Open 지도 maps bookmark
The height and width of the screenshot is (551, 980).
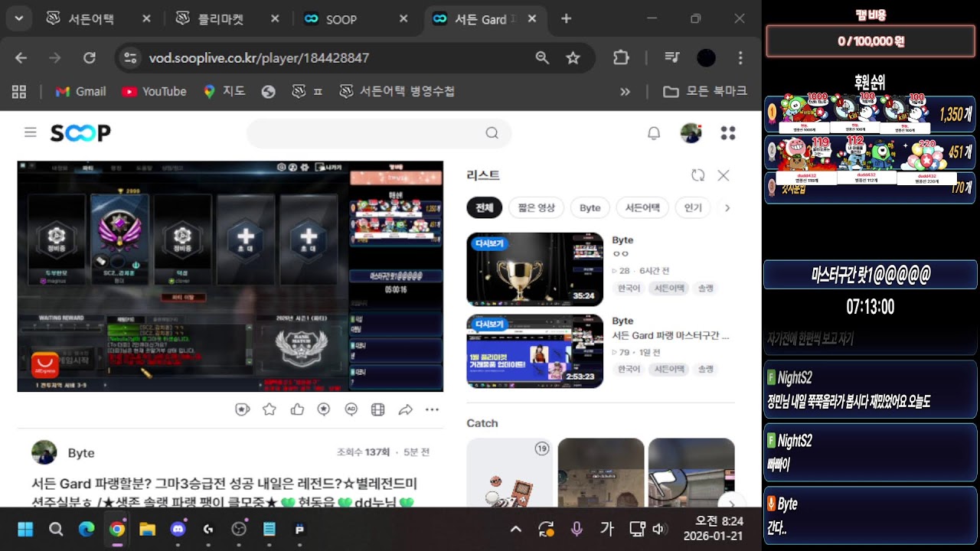224,91
